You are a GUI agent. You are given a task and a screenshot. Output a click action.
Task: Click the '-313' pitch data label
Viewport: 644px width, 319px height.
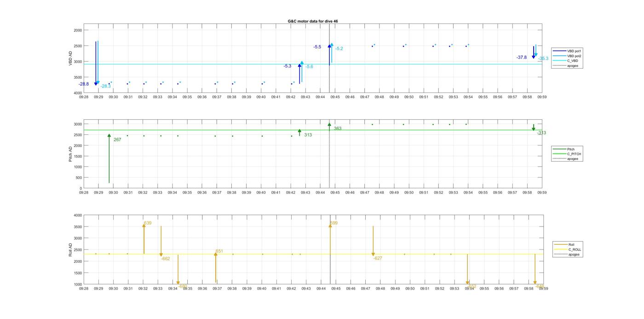(541, 133)
